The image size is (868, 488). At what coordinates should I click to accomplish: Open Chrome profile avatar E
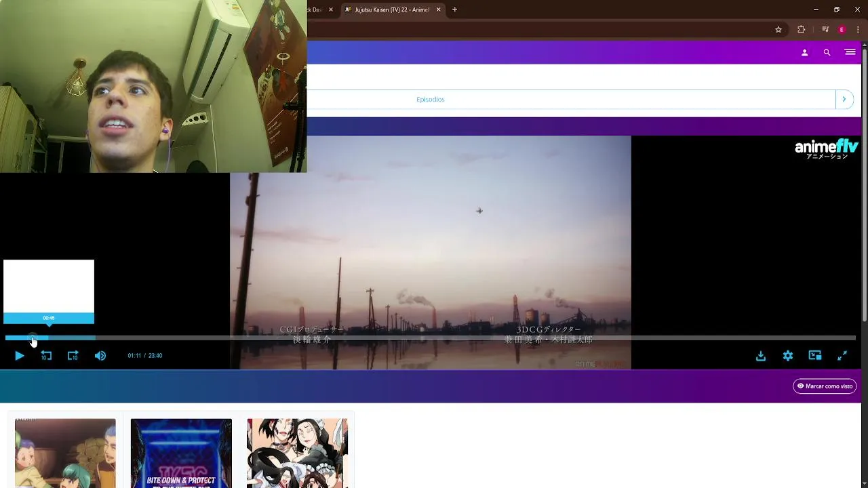click(x=842, y=30)
